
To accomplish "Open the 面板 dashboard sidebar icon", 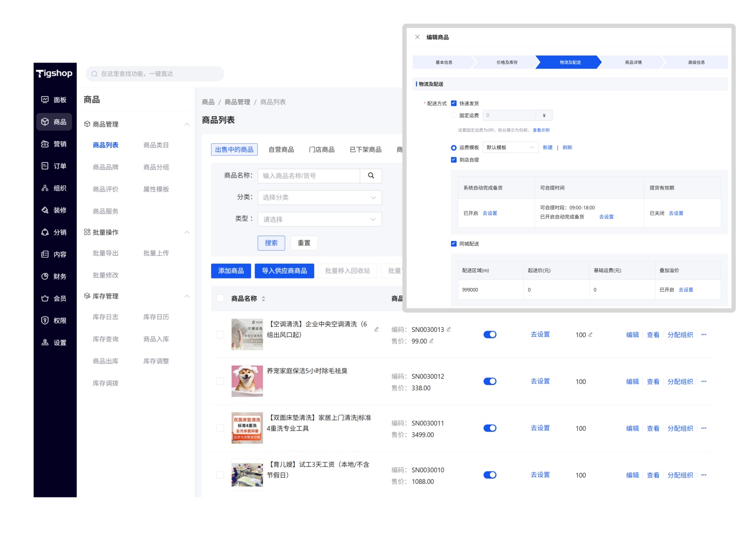I will point(45,100).
